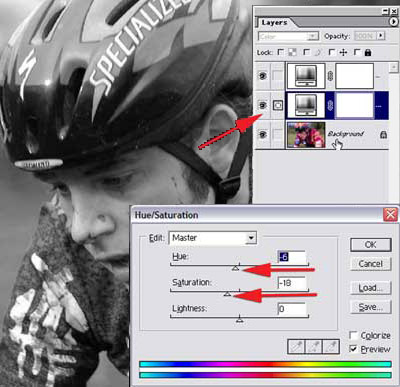The width and height of the screenshot is (400, 387).
Task: Click the lock position move-arrows icon
Action: [x=343, y=52]
